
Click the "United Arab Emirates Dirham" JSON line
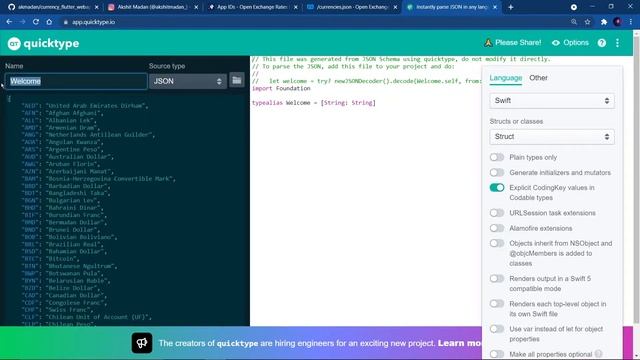point(84,106)
